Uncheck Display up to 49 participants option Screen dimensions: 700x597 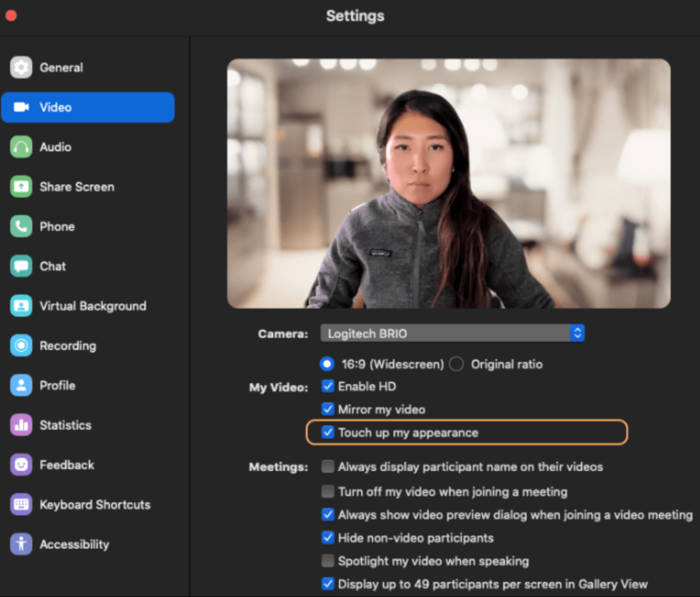pos(328,584)
